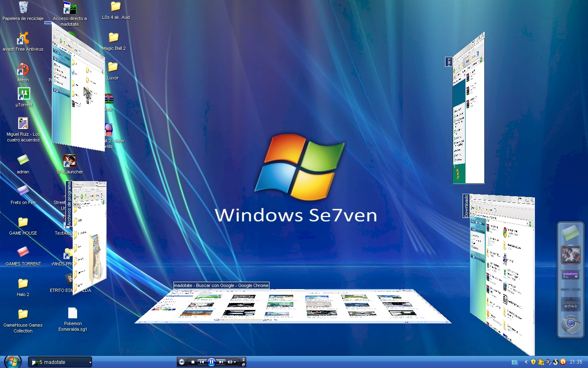Click the rars vertical title label

(449, 62)
